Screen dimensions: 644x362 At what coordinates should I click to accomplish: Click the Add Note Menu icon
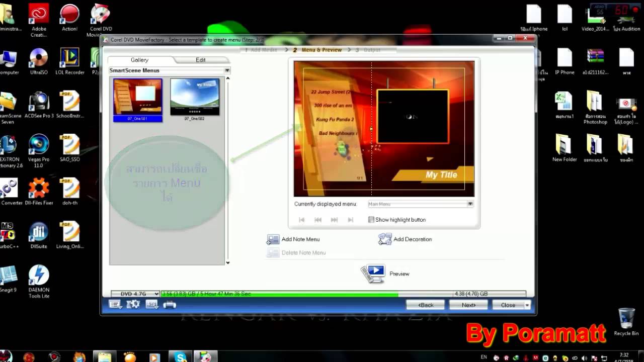[273, 239]
